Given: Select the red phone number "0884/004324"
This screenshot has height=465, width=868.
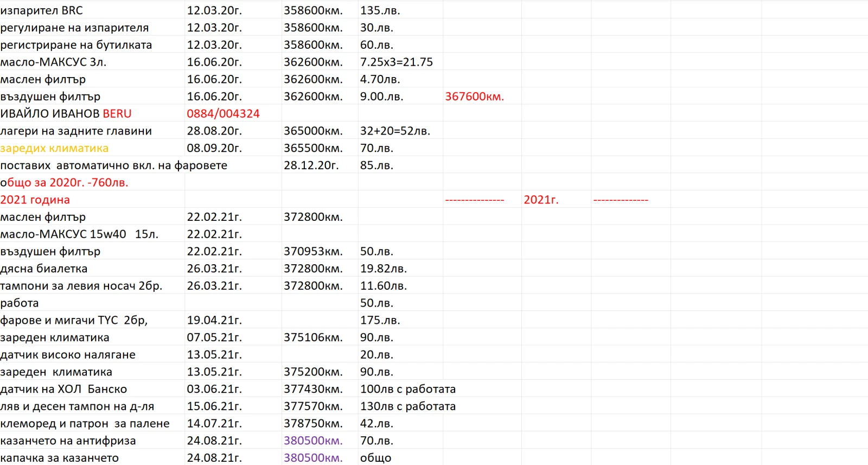Looking at the screenshot, I should coord(223,114).
